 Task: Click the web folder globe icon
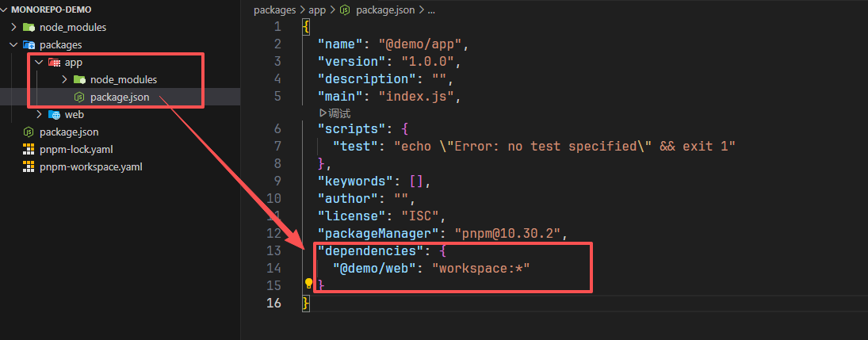pyautogui.click(x=54, y=115)
